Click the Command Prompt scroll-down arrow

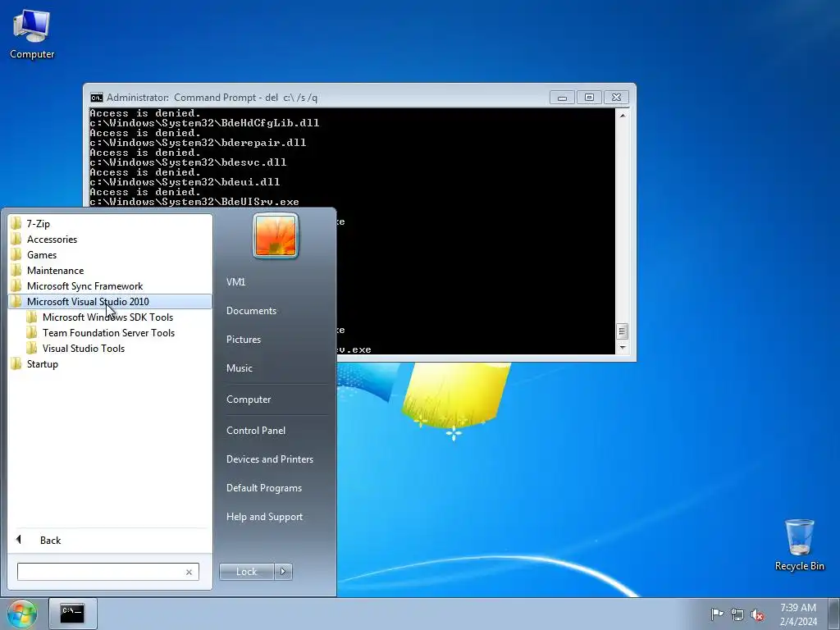click(x=622, y=348)
